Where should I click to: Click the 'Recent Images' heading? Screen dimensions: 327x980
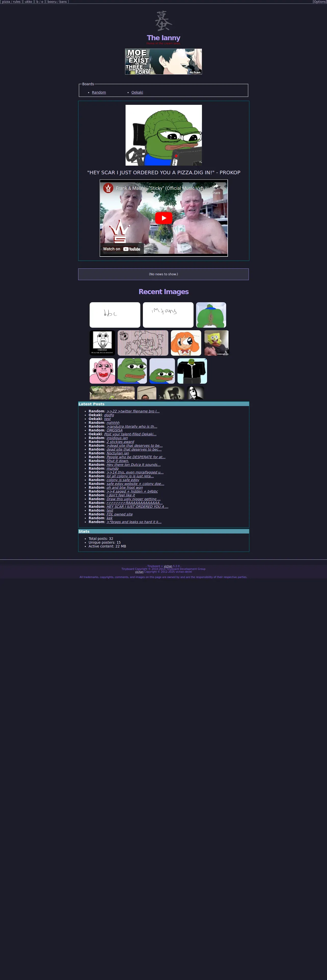(164, 292)
